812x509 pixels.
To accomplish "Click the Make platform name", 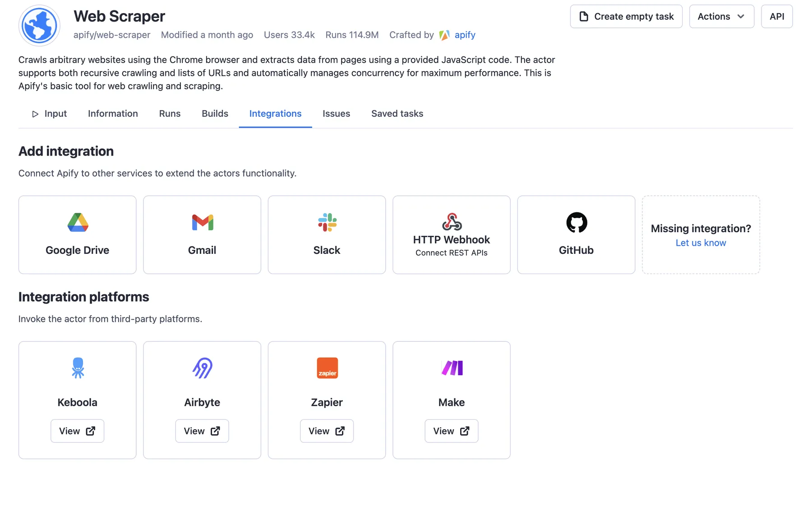I will [x=452, y=402].
